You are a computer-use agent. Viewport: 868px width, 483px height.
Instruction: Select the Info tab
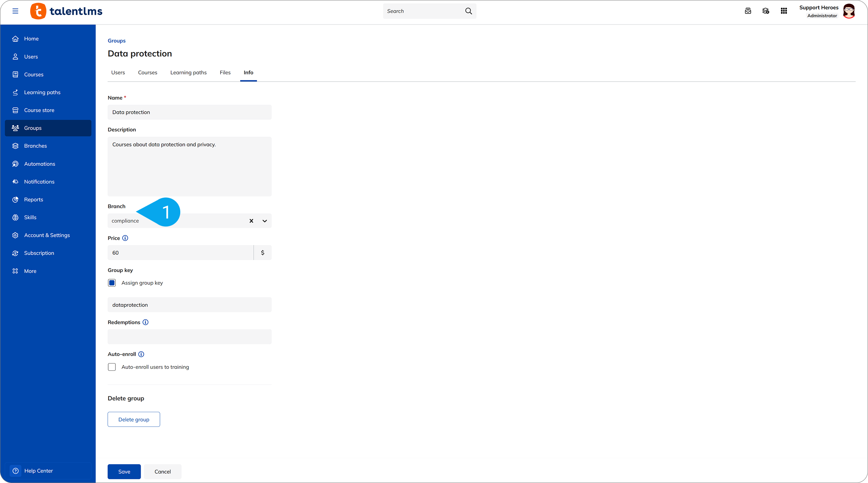click(248, 73)
